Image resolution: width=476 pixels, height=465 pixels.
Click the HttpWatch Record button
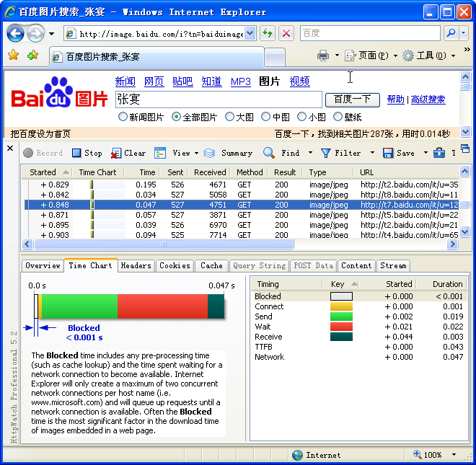43,153
